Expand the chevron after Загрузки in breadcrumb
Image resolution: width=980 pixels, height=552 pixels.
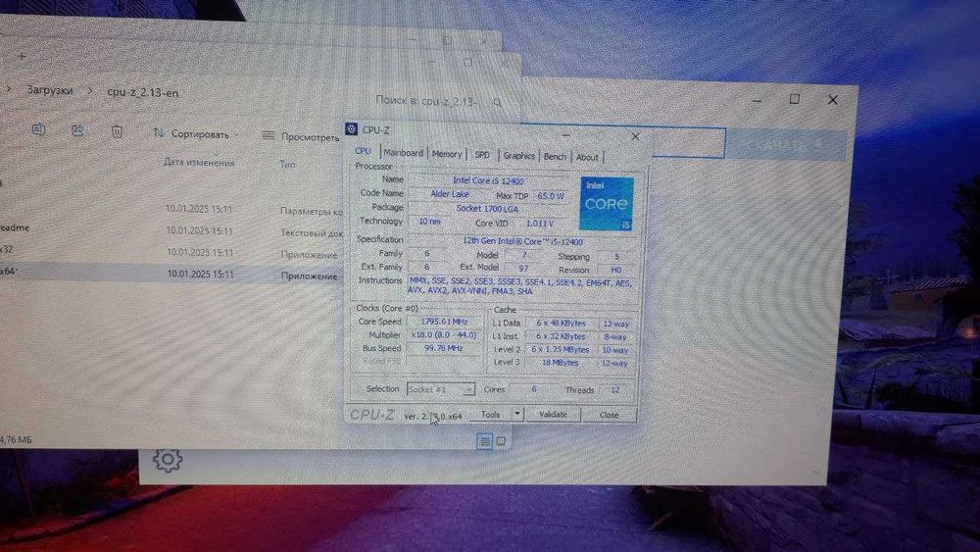pos(89,90)
